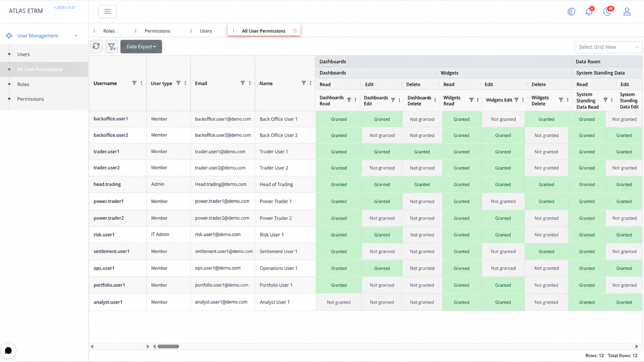Open the hamburger menu button
This screenshot has height=362, width=644.
[x=107, y=12]
